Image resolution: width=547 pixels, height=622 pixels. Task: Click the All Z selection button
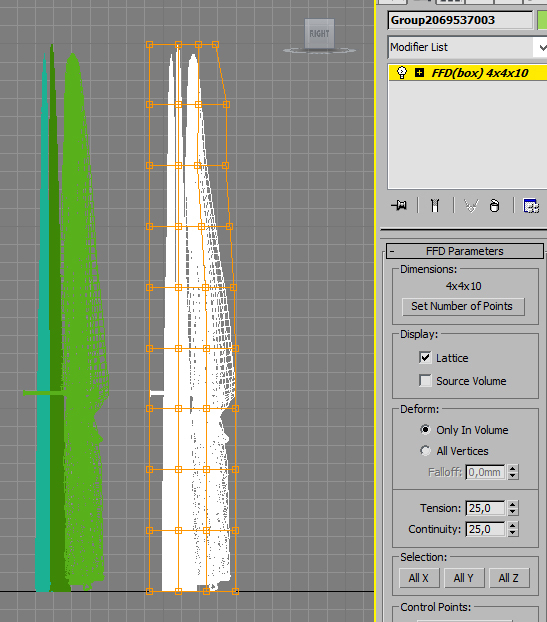tap(509, 578)
